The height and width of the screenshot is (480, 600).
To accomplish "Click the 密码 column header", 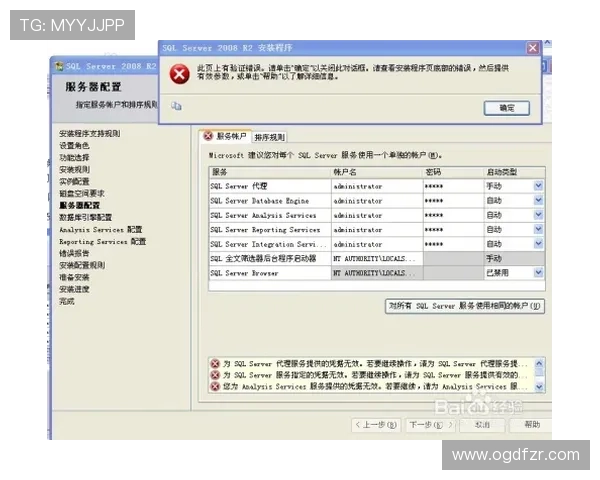I will click(x=453, y=172).
